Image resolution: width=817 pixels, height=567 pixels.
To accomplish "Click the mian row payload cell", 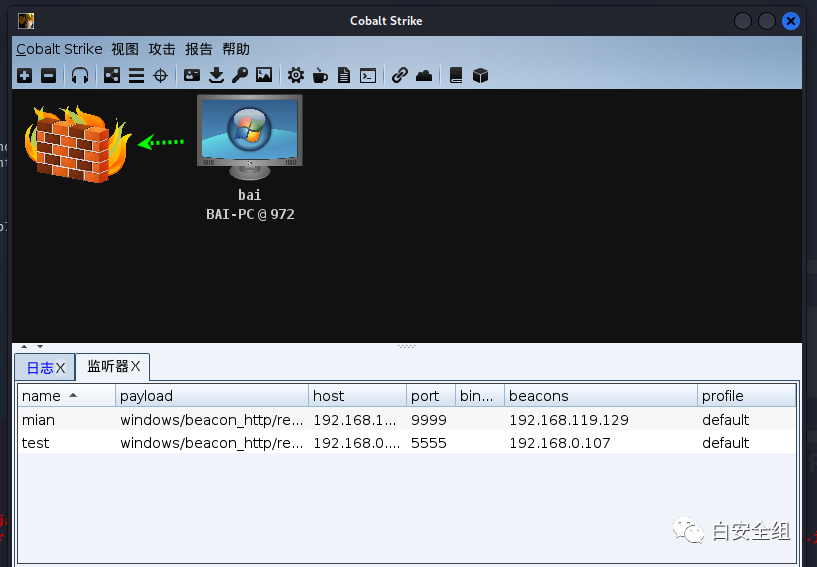I will click(212, 420).
